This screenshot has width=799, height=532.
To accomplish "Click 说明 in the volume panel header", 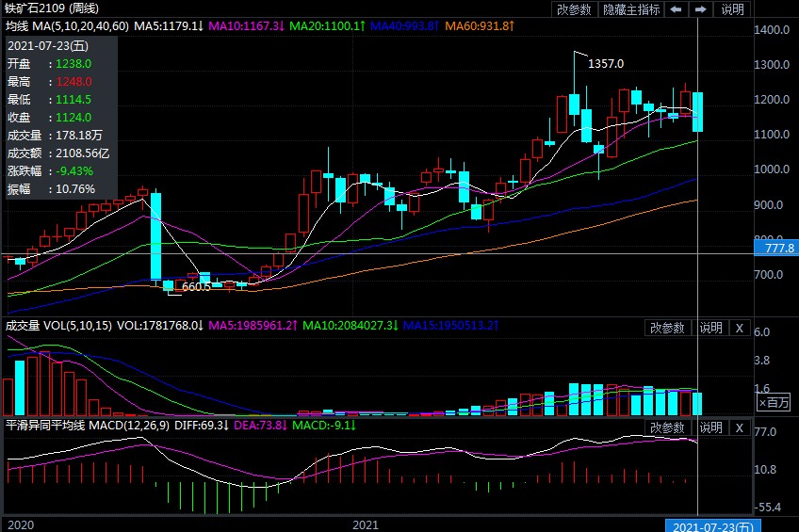I will [710, 328].
